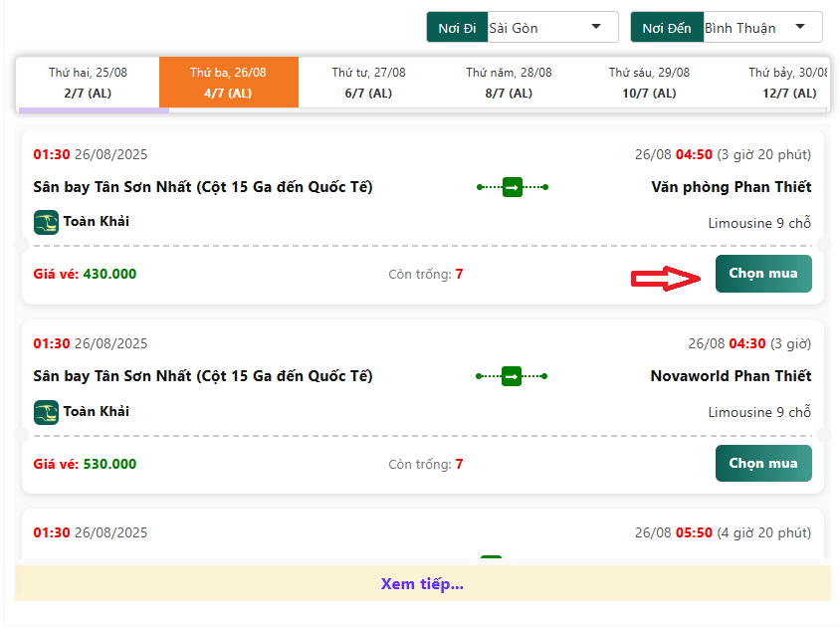This screenshot has height=627, width=840.
Task: Click the Nơi Đến label
Action: (666, 27)
